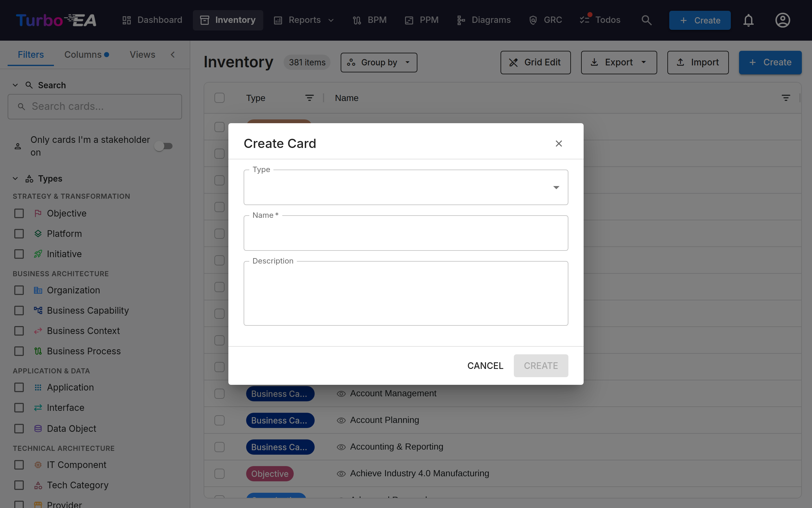Image resolution: width=812 pixels, height=508 pixels.
Task: Click the IT Component chip icon
Action: [x=38, y=465]
